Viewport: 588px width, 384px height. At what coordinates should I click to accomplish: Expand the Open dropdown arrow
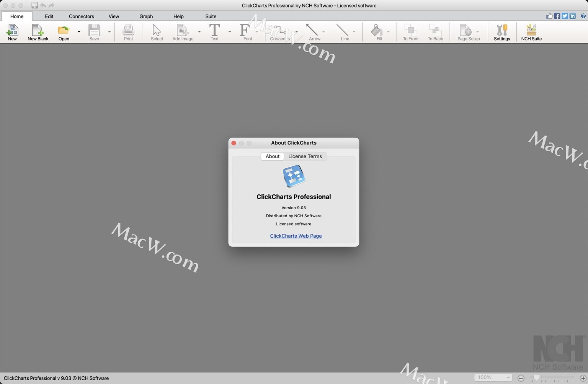click(x=79, y=31)
